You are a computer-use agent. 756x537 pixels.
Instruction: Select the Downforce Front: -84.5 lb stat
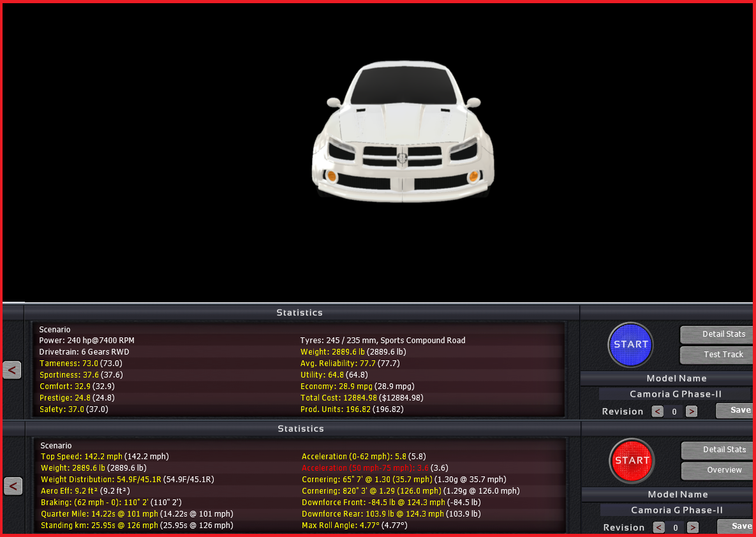(x=391, y=503)
